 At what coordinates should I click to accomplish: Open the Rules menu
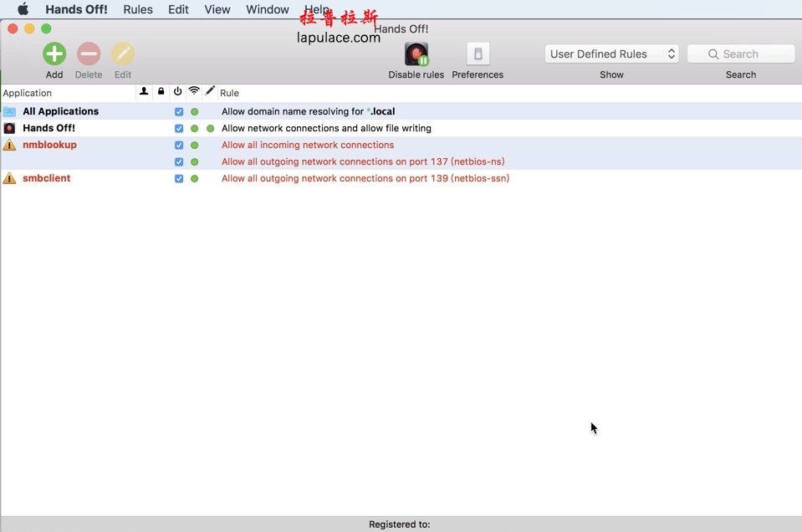(x=137, y=9)
